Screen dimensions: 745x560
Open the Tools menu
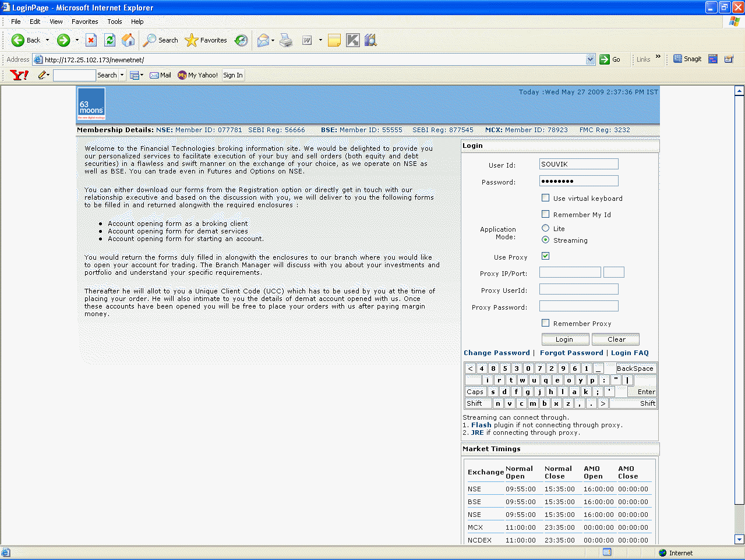114,22
